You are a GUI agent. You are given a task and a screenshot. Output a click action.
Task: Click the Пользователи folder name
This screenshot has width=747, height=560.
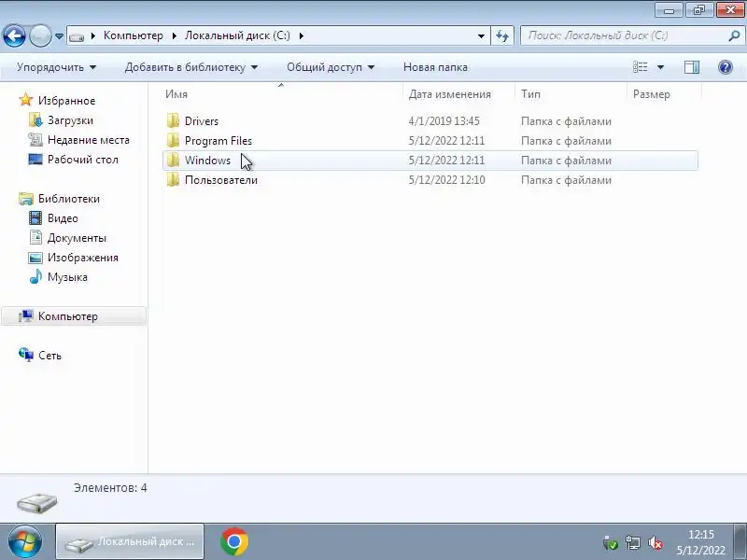[x=221, y=180]
